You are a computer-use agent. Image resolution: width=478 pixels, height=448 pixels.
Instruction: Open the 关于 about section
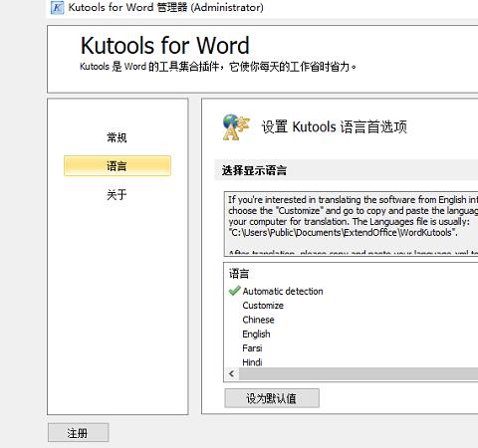(x=117, y=194)
